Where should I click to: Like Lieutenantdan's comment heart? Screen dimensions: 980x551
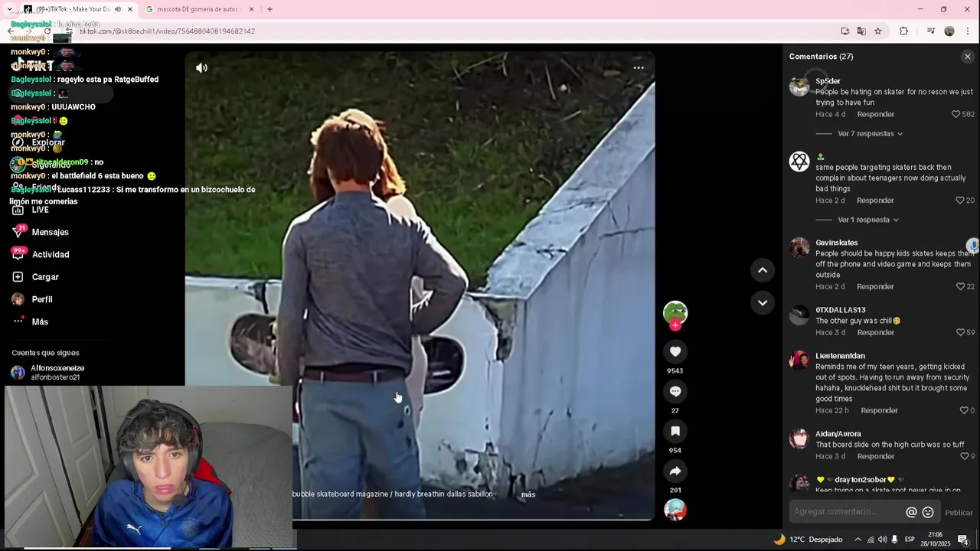pyautogui.click(x=964, y=410)
